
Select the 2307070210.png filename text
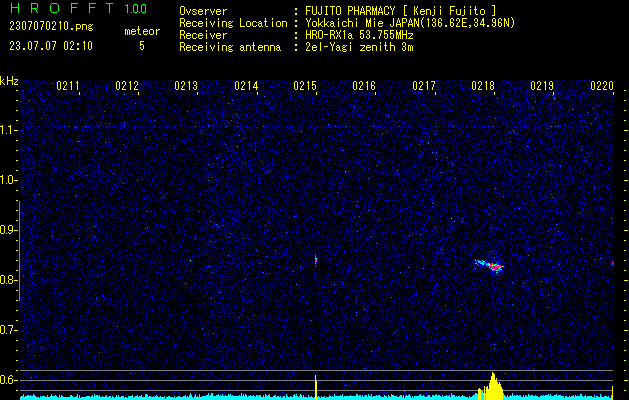(x=50, y=26)
